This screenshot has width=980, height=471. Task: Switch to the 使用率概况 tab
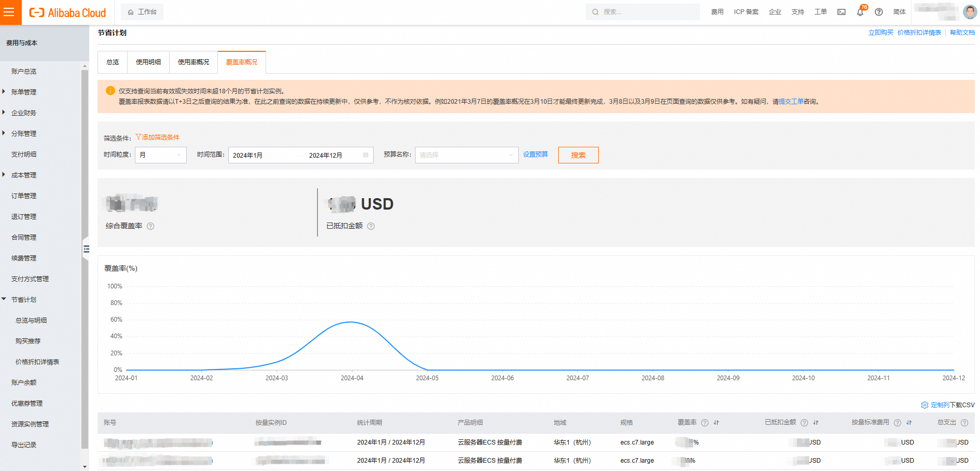click(x=194, y=62)
